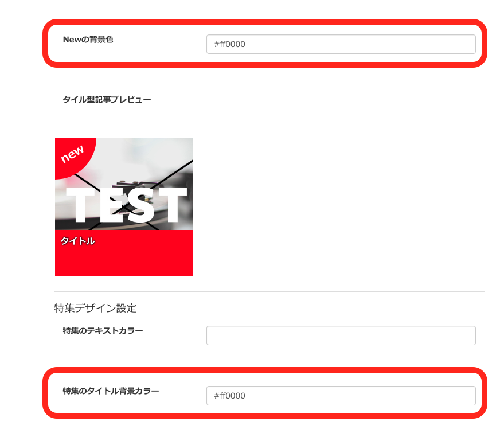Screen dimensions: 504x437
Task: Click the Newの背景色 label
Action: [x=88, y=40]
